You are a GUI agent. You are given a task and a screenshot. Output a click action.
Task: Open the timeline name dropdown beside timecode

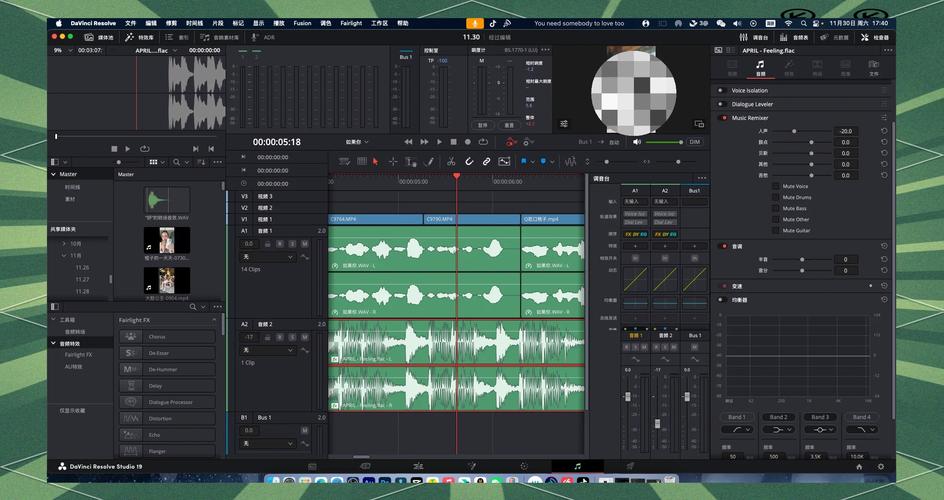[x=357, y=142]
